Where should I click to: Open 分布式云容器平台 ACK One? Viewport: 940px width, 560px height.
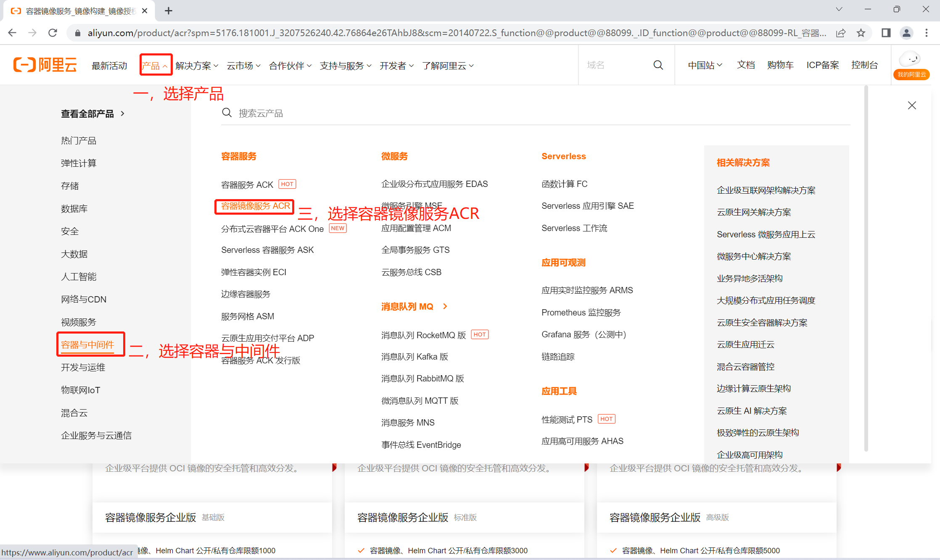[x=272, y=229]
